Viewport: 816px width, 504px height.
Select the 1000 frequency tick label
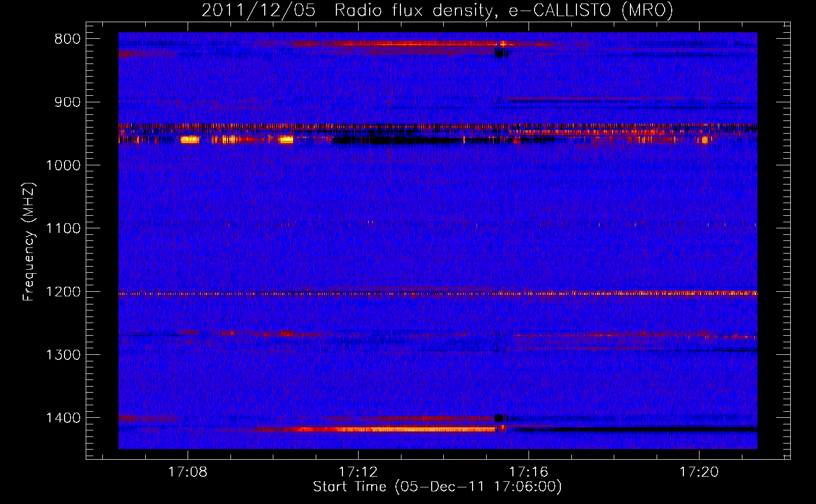coord(63,165)
